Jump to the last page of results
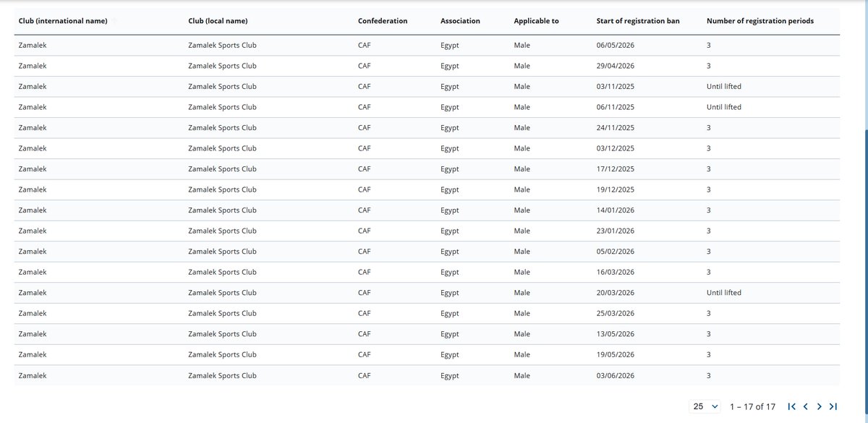The width and height of the screenshot is (868, 423). (x=833, y=406)
